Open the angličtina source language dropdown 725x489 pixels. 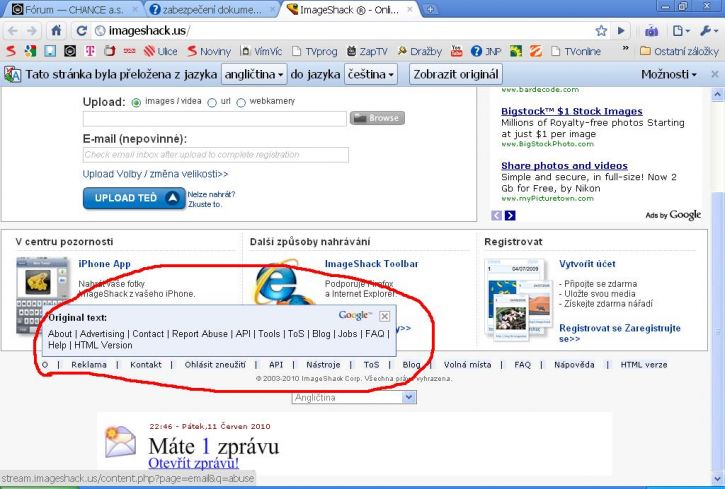[x=254, y=74]
